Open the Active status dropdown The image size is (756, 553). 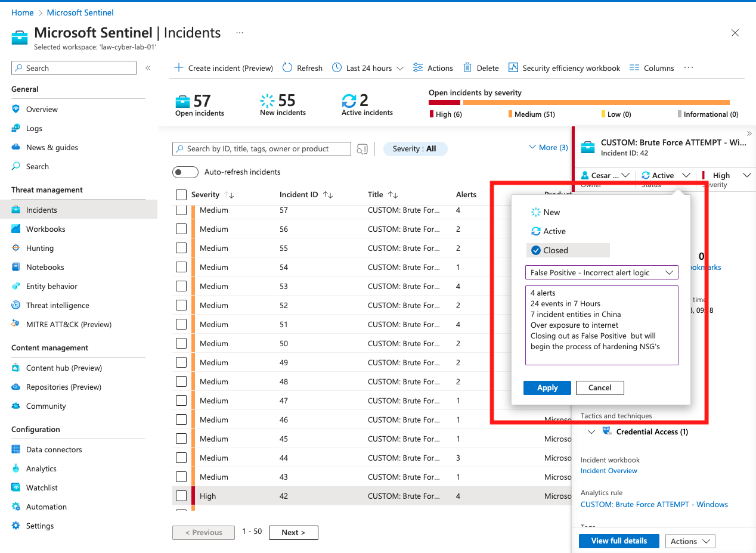(666, 175)
